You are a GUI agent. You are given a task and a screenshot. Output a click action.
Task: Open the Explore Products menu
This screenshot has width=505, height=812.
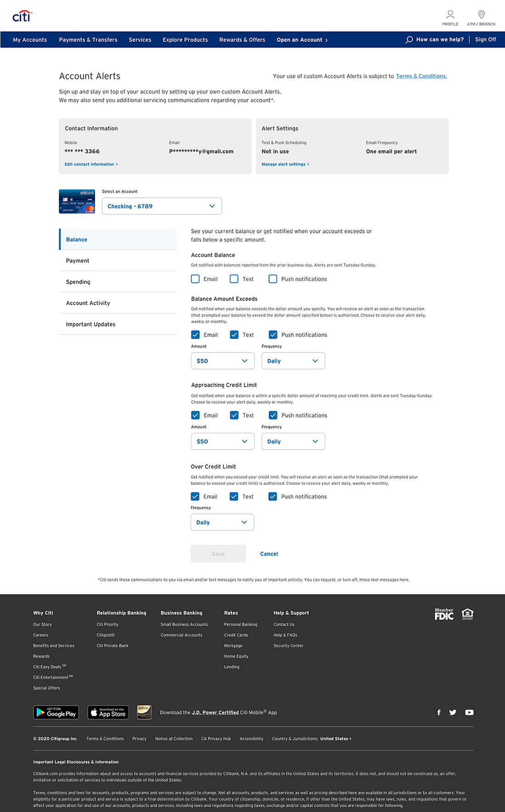(x=185, y=40)
